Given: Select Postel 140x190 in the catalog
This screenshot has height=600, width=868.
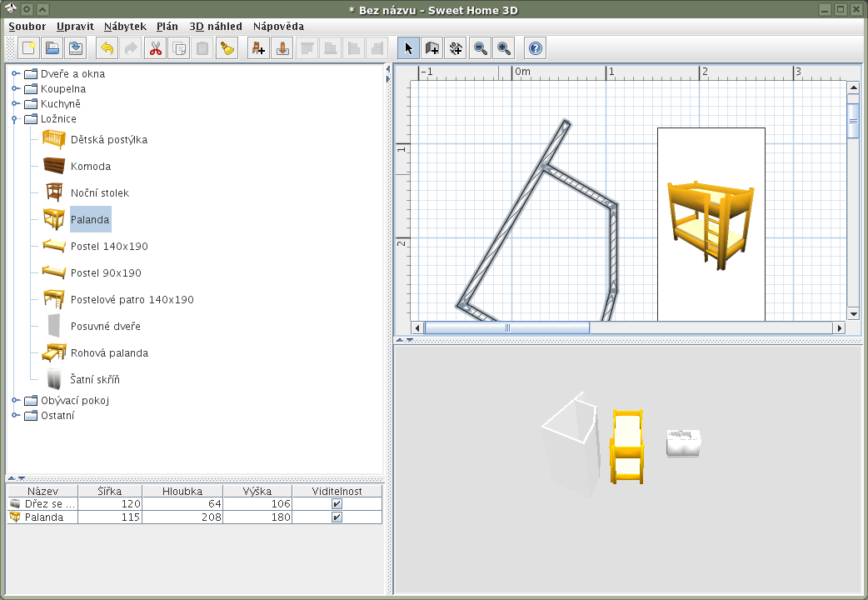Looking at the screenshot, I should (x=109, y=246).
